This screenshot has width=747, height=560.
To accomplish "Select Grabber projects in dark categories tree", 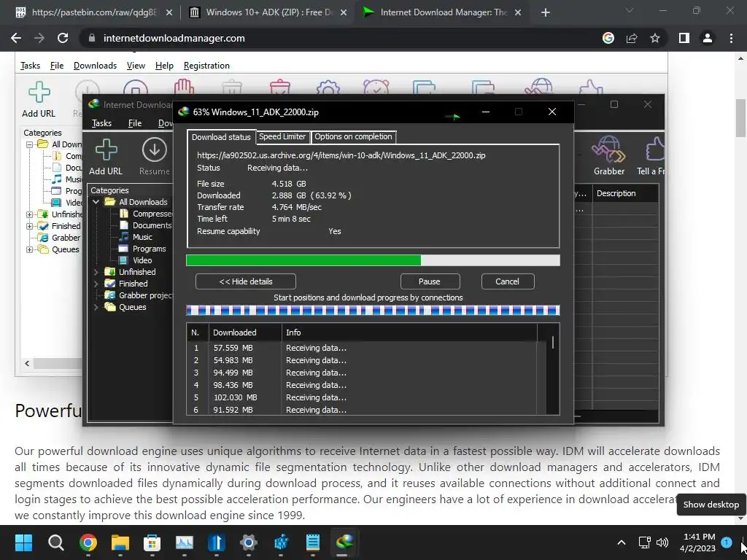I will (145, 295).
